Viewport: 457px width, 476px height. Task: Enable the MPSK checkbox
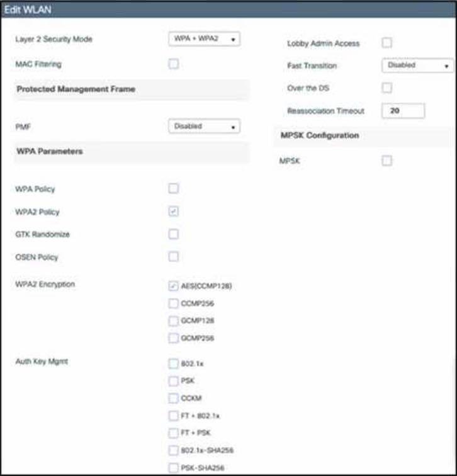(x=387, y=161)
